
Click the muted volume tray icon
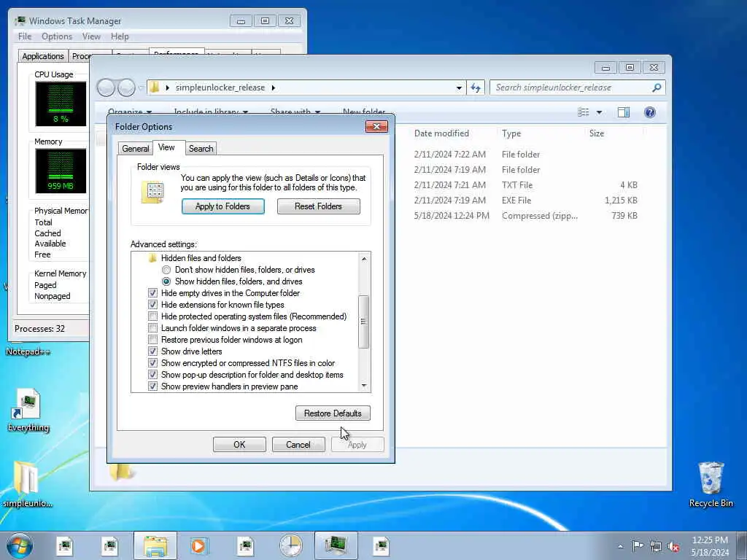pos(673,546)
